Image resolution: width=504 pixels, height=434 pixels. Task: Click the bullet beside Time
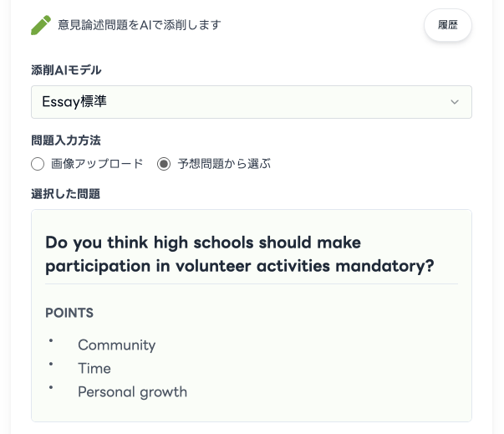point(51,365)
